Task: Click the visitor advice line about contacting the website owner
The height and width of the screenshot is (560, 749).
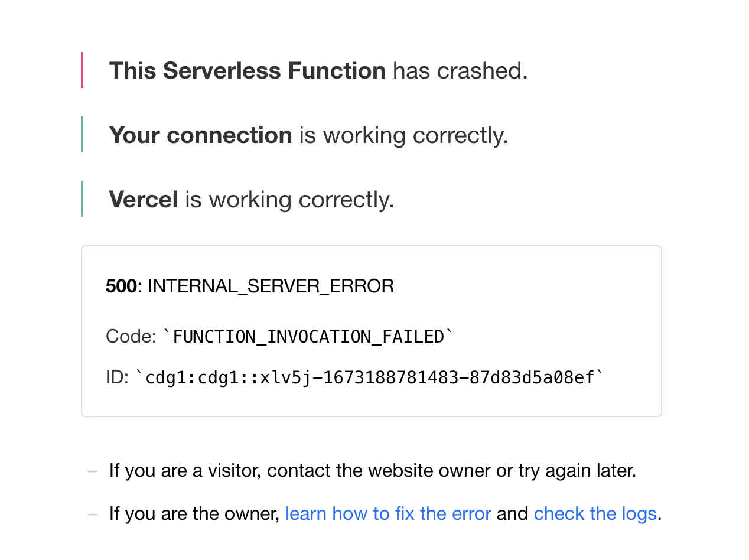Action: (373, 471)
